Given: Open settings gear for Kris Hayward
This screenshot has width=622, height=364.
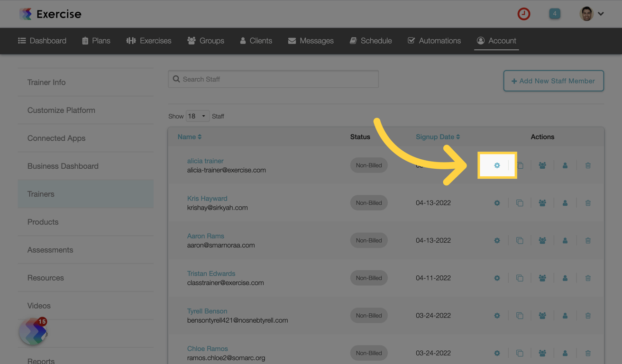Looking at the screenshot, I should tap(497, 203).
